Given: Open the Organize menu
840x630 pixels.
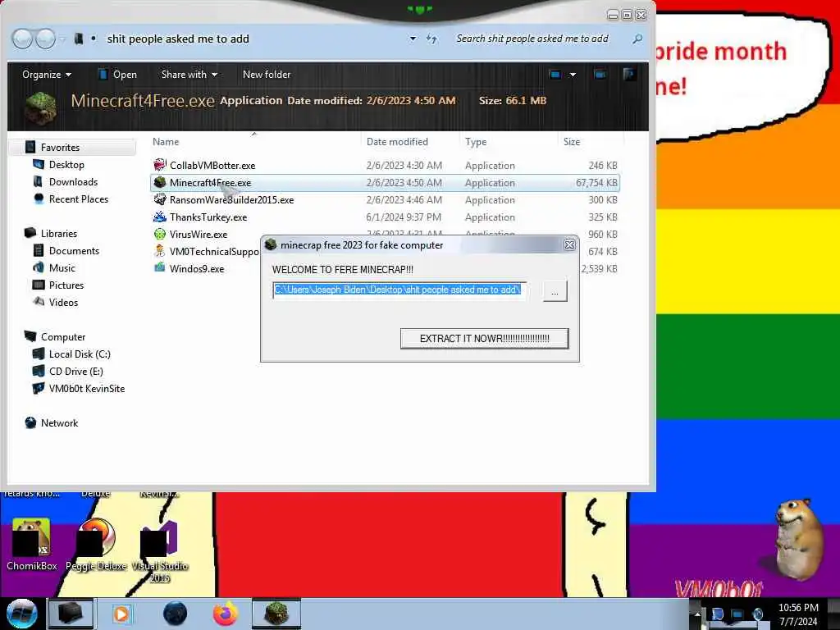Looking at the screenshot, I should click(x=47, y=75).
